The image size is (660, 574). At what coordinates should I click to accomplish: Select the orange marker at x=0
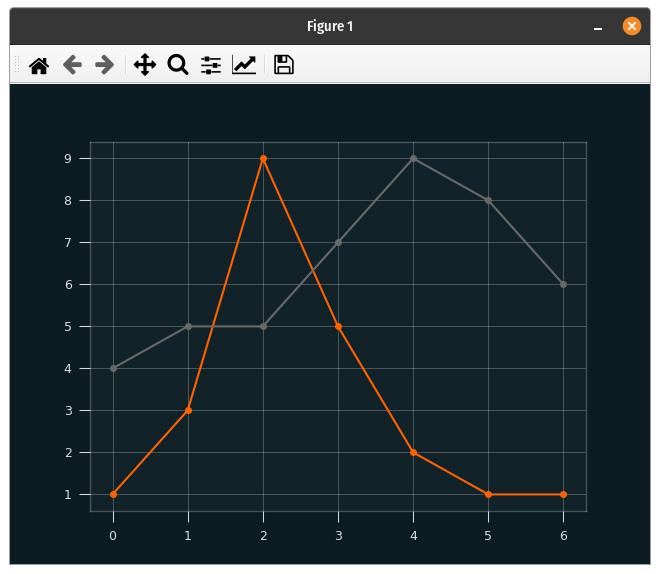click(113, 494)
